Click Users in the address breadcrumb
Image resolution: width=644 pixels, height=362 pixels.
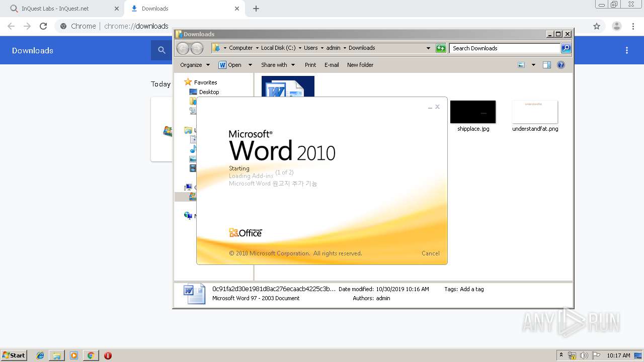[310, 48]
